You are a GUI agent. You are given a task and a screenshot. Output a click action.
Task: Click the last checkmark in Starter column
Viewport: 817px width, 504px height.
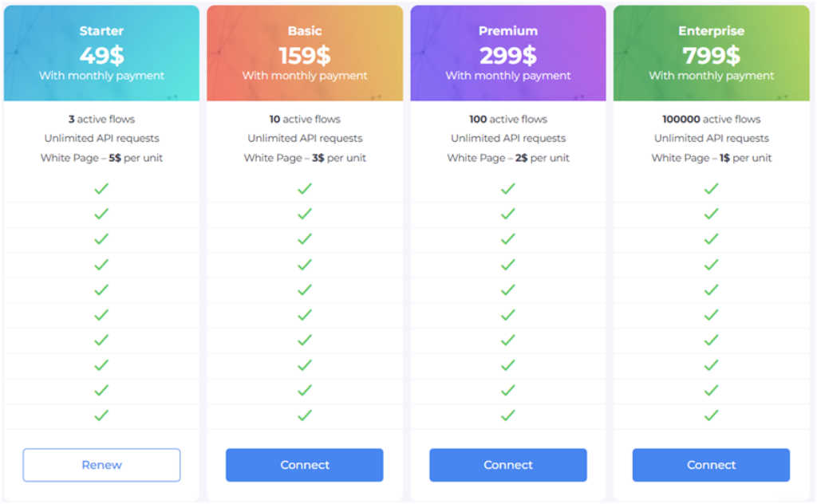point(101,415)
